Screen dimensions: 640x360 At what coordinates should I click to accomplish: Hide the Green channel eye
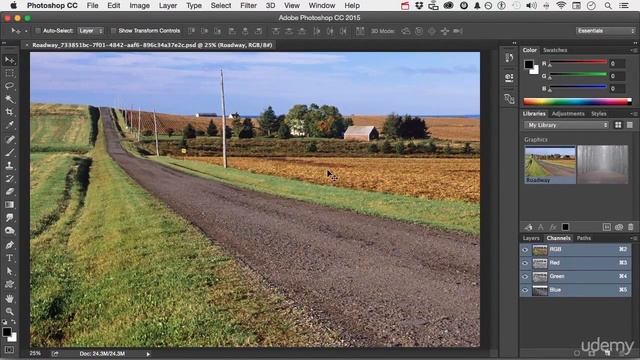525,276
